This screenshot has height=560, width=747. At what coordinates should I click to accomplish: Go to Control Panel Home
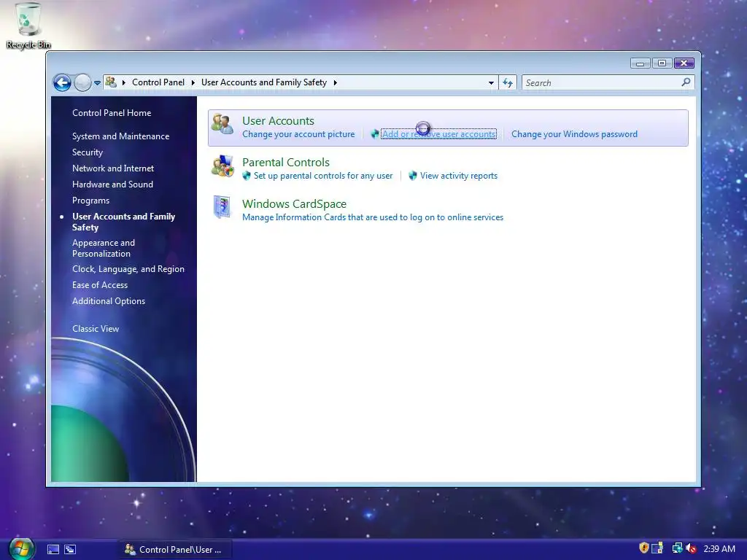pos(112,113)
